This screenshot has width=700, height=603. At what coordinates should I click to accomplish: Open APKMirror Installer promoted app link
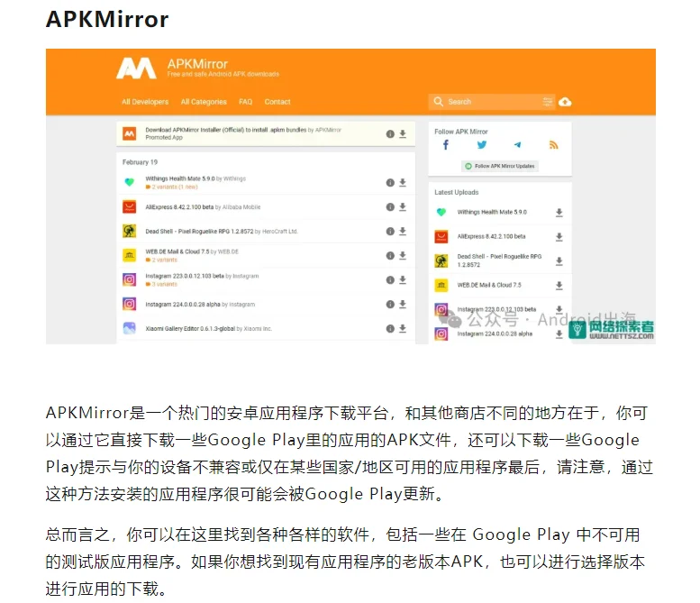243,130
